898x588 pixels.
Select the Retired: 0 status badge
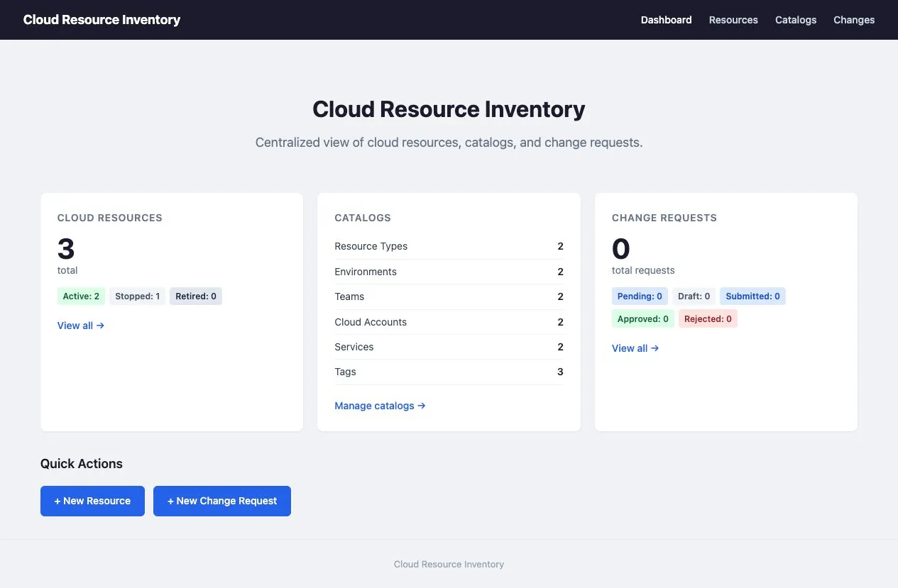pyautogui.click(x=196, y=296)
